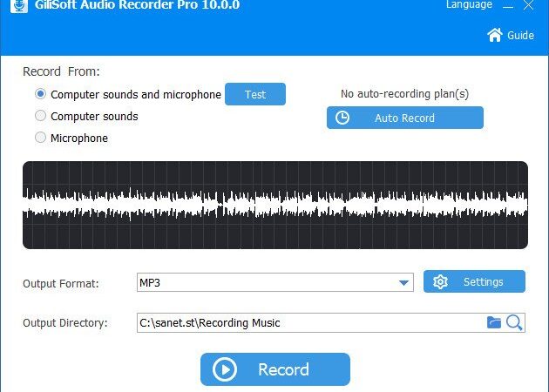
Task: Open the MP3 format combo box
Action: click(274, 282)
